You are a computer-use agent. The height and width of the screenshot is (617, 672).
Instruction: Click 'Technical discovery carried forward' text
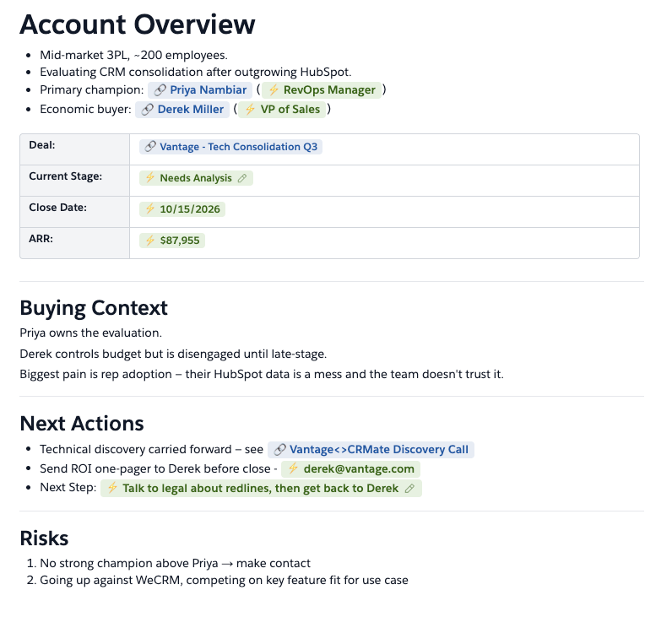click(x=151, y=450)
